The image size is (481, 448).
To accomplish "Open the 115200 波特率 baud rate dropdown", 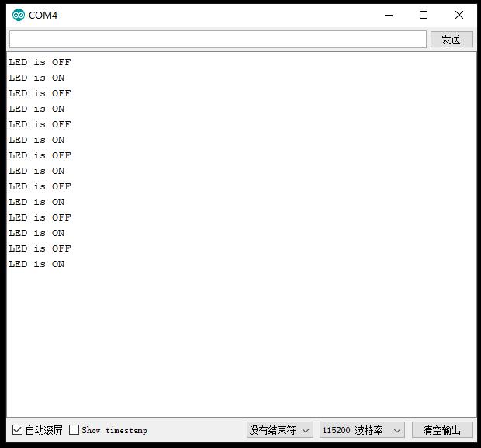I will pyautogui.click(x=362, y=430).
